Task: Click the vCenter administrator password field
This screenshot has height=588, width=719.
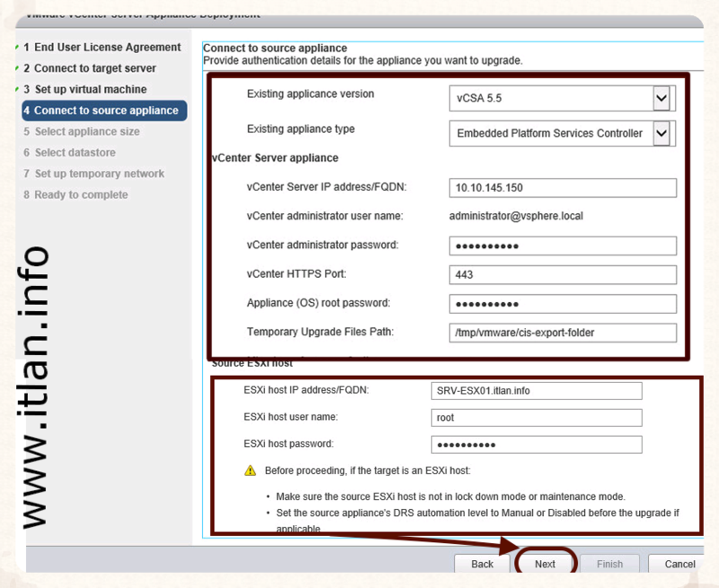Action: (562, 245)
